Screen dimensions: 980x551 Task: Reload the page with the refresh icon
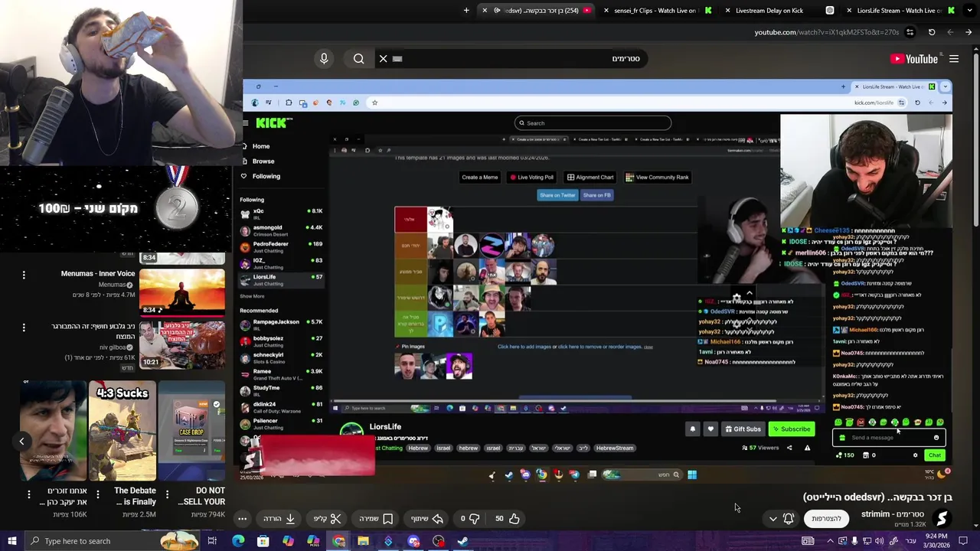point(932,32)
